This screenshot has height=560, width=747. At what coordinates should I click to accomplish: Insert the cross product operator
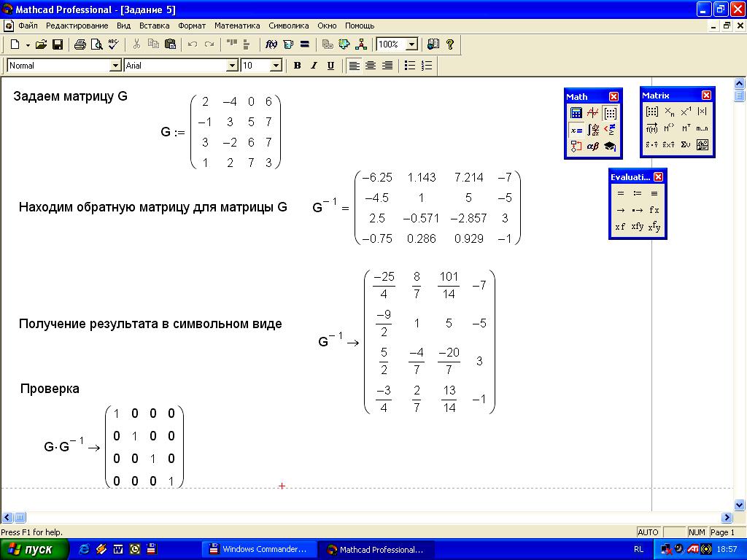click(669, 145)
